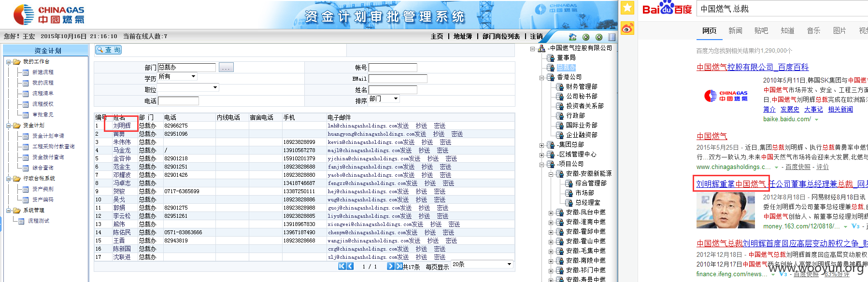Open 审批意见 in the left tree
868x282 pixels.
(43, 114)
